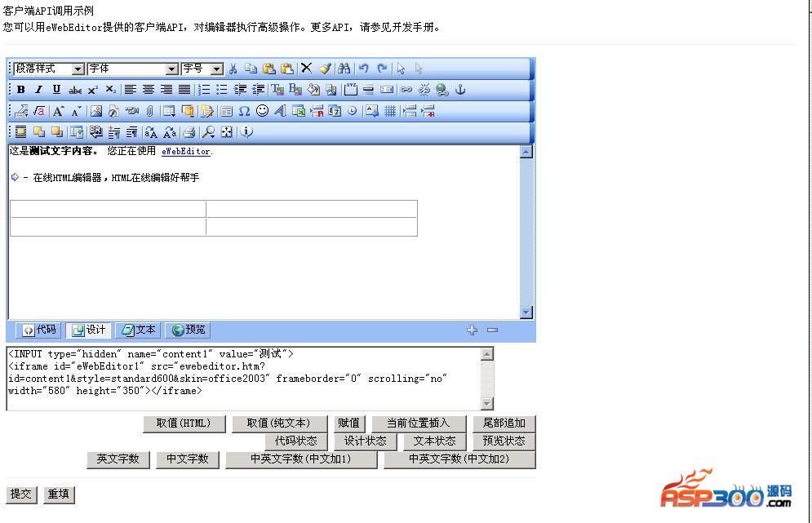This screenshot has height=523, width=812.
Task: Insert numbered list
Action: pos(204,90)
